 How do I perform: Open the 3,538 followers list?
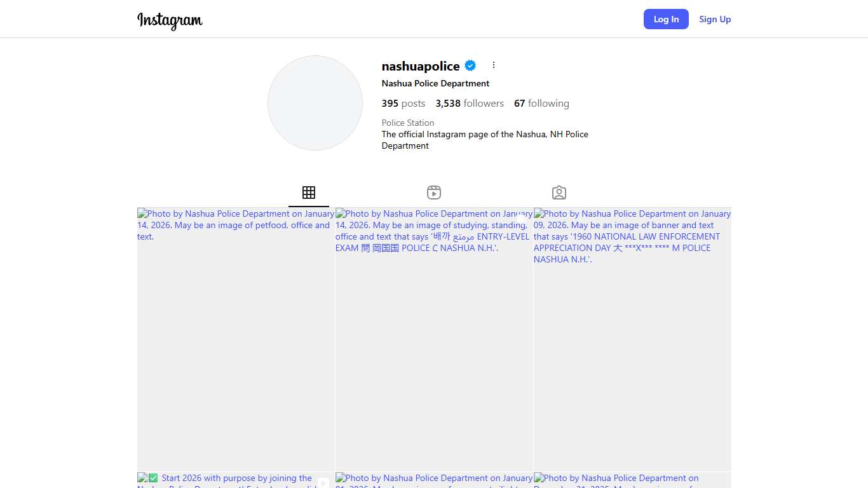click(470, 104)
